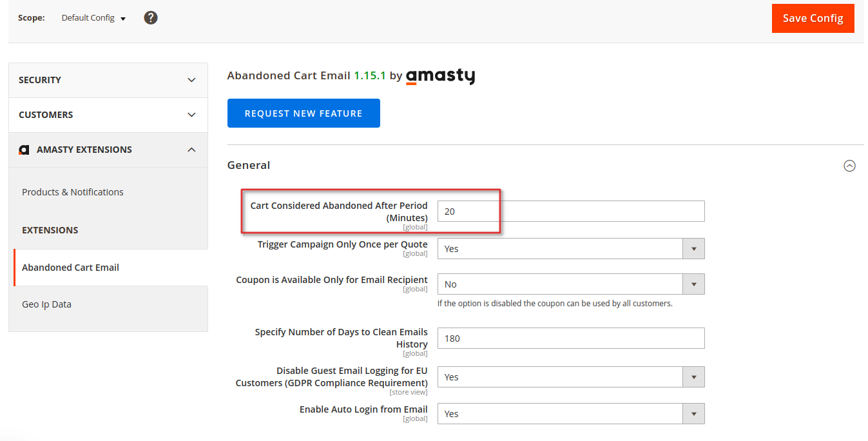The width and height of the screenshot is (868, 441).
Task: Click the Save Config button
Action: [x=813, y=18]
